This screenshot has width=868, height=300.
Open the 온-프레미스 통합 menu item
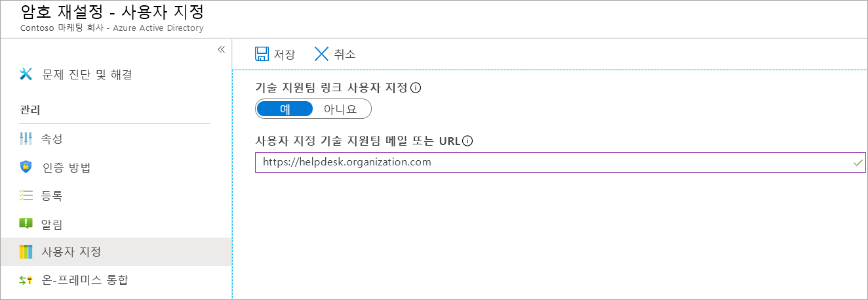(x=85, y=280)
